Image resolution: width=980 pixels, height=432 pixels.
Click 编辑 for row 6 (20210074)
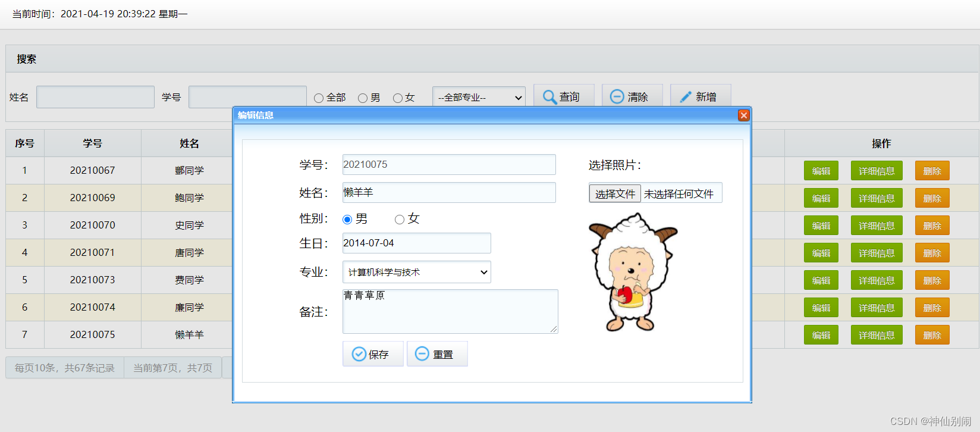[821, 308]
